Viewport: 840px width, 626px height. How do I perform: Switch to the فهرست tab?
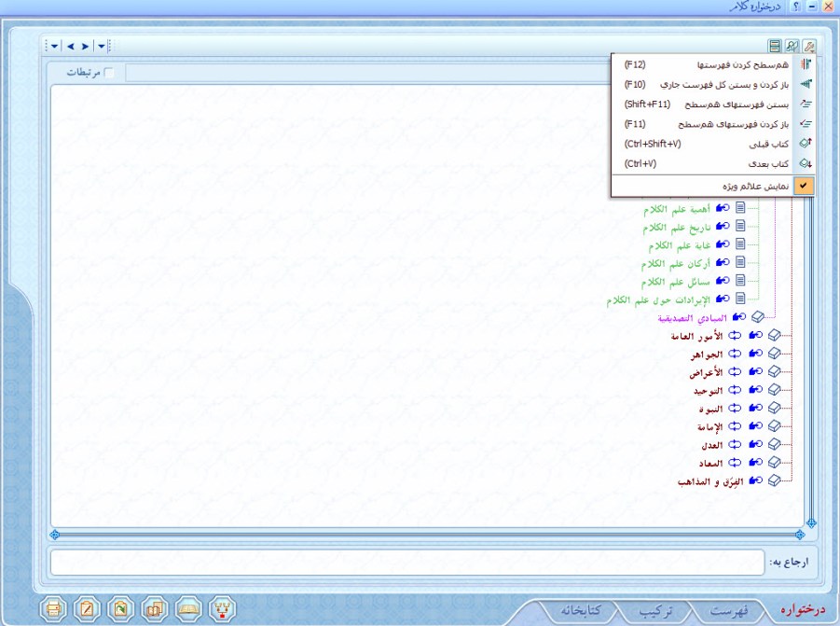(726, 611)
